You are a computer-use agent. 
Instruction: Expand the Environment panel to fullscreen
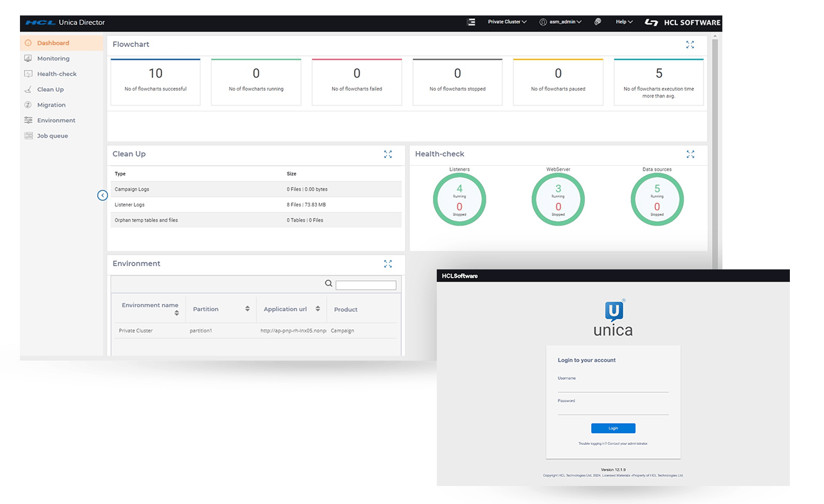(x=388, y=264)
